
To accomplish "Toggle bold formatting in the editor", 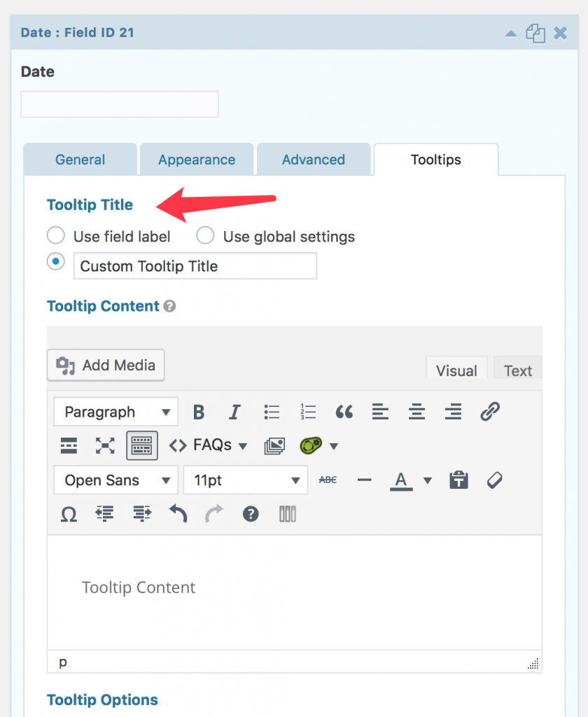I will 199,412.
